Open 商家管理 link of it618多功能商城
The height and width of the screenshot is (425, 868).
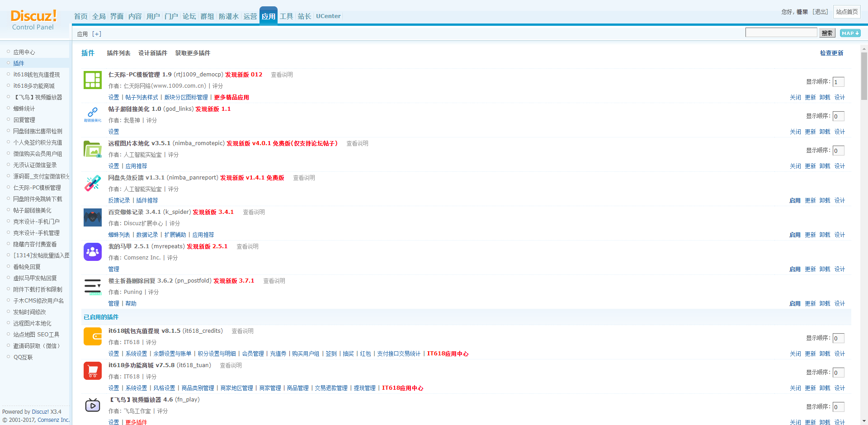tap(270, 388)
